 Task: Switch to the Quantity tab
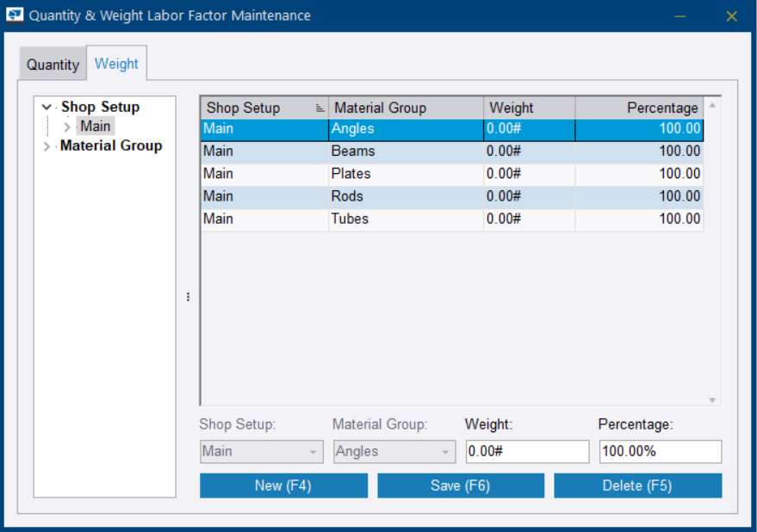(x=53, y=65)
